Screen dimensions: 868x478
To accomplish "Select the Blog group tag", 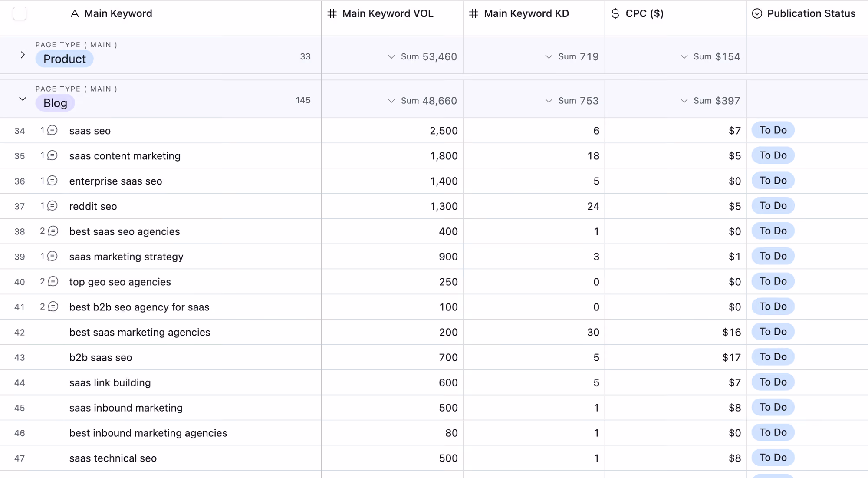I will (55, 103).
